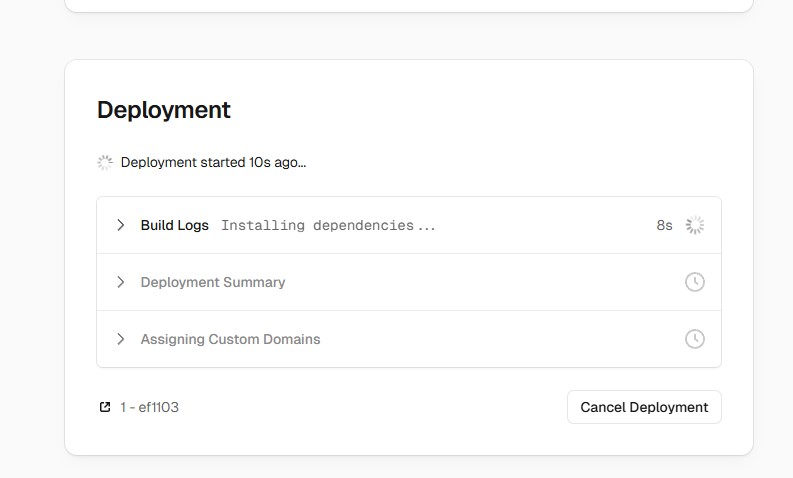Expand the Assigning Custom Domains chevron
Image resolution: width=793 pixels, height=478 pixels.
click(x=120, y=339)
